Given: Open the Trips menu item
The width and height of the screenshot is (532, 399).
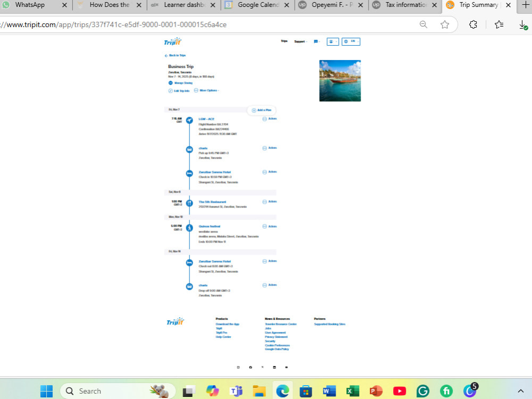Looking at the screenshot, I should (284, 41).
